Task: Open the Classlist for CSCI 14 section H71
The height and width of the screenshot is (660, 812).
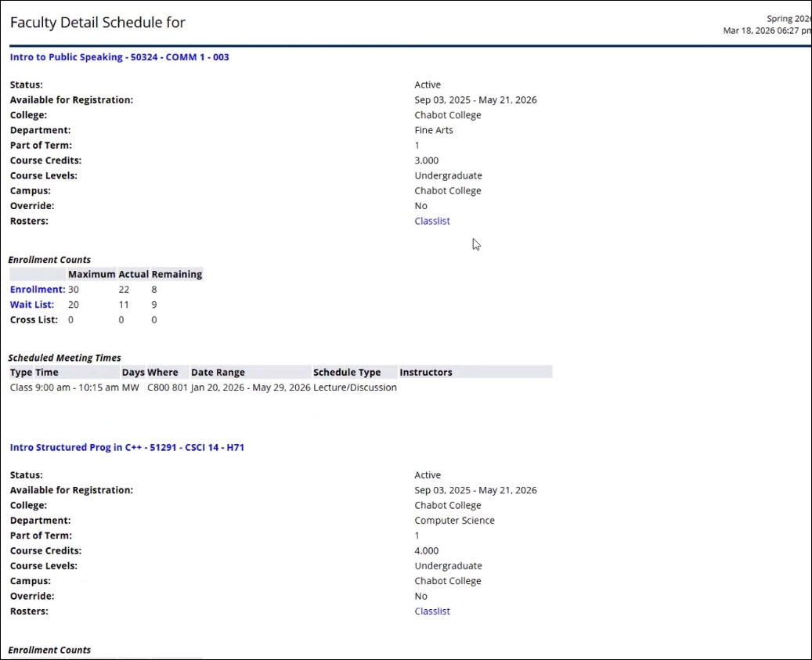Action: [x=431, y=611]
